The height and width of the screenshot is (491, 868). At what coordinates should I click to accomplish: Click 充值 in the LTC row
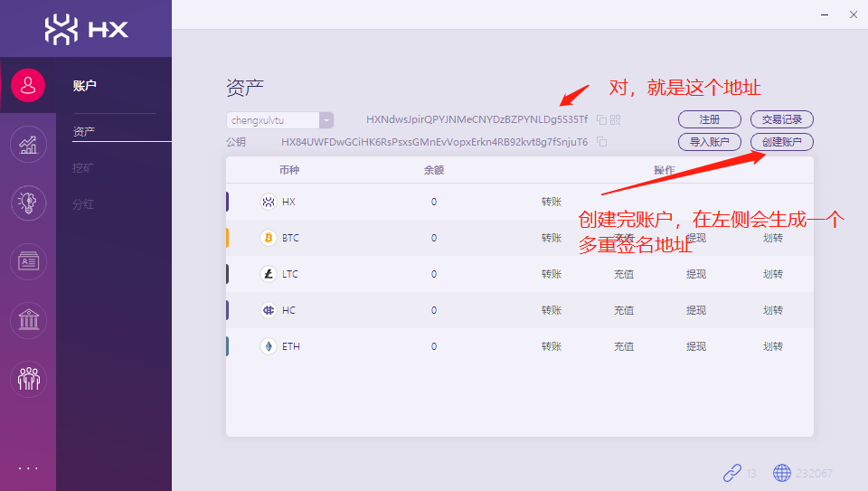623,274
